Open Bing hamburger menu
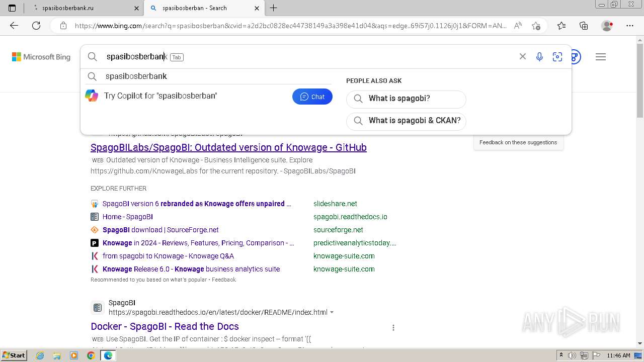The height and width of the screenshot is (362, 644). coord(601,57)
